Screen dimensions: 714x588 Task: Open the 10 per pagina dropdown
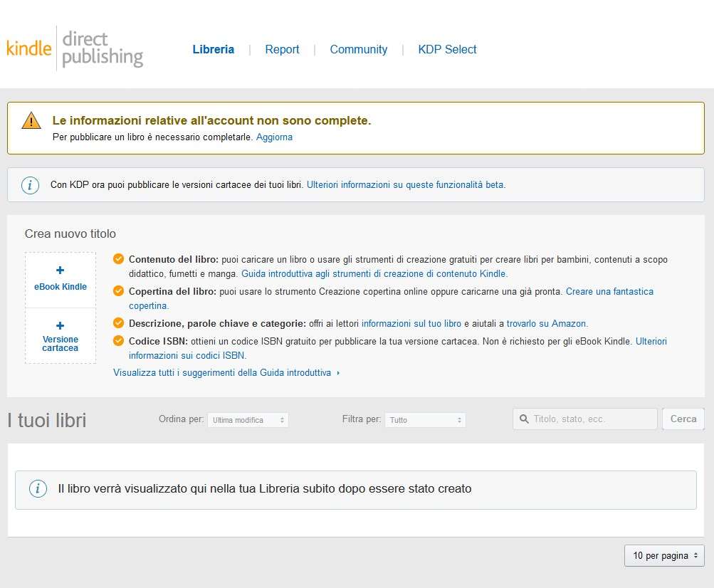click(664, 555)
